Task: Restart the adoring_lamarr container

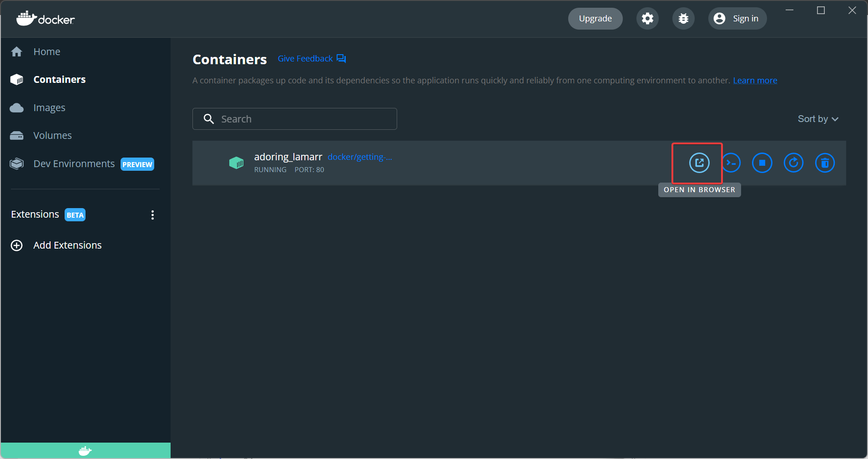Action: click(x=793, y=163)
